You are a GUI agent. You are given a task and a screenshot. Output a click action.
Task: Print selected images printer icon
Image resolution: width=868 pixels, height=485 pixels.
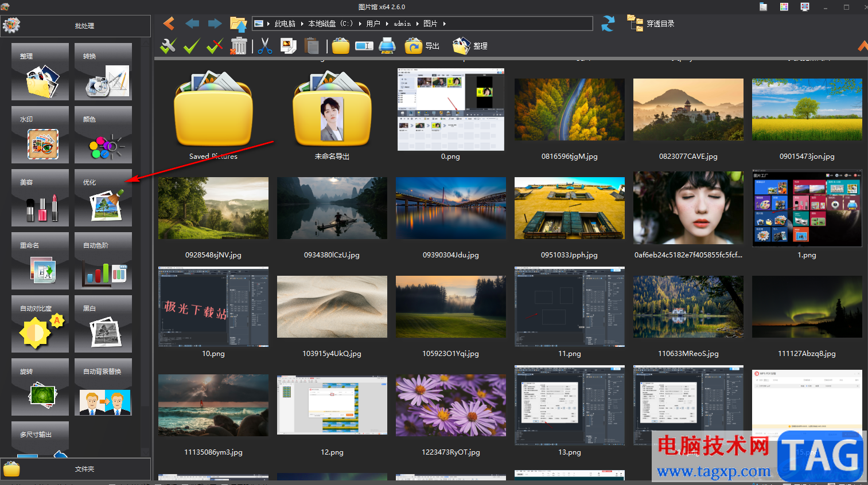click(387, 46)
